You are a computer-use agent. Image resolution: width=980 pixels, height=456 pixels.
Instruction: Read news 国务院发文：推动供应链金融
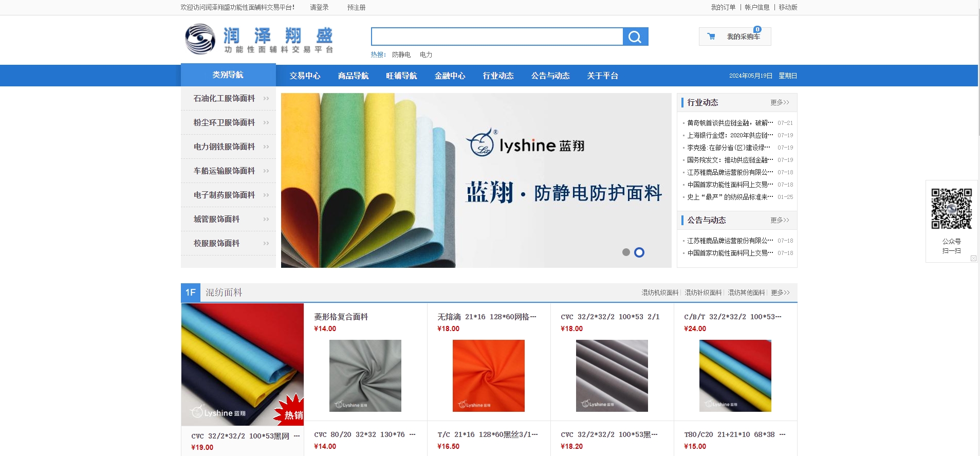pos(730,160)
